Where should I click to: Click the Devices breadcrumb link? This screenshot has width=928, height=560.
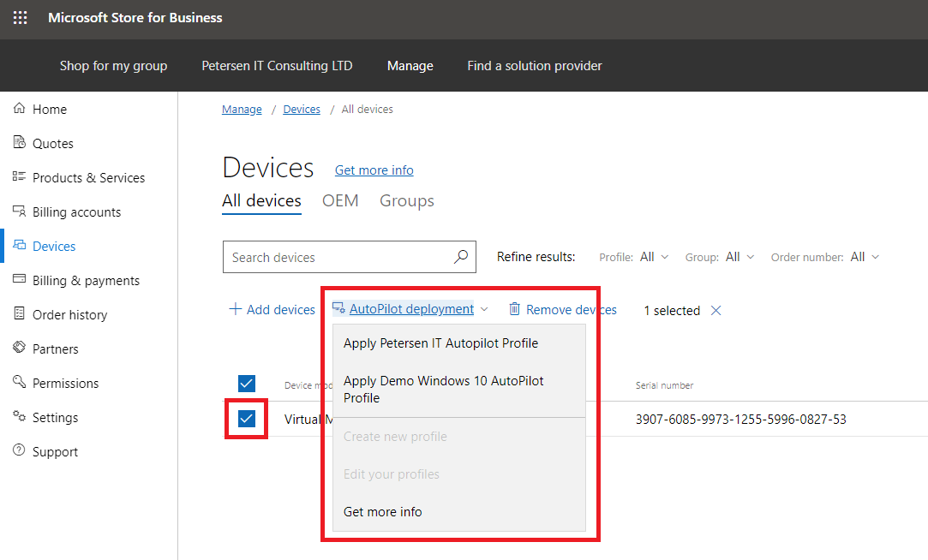coord(302,110)
